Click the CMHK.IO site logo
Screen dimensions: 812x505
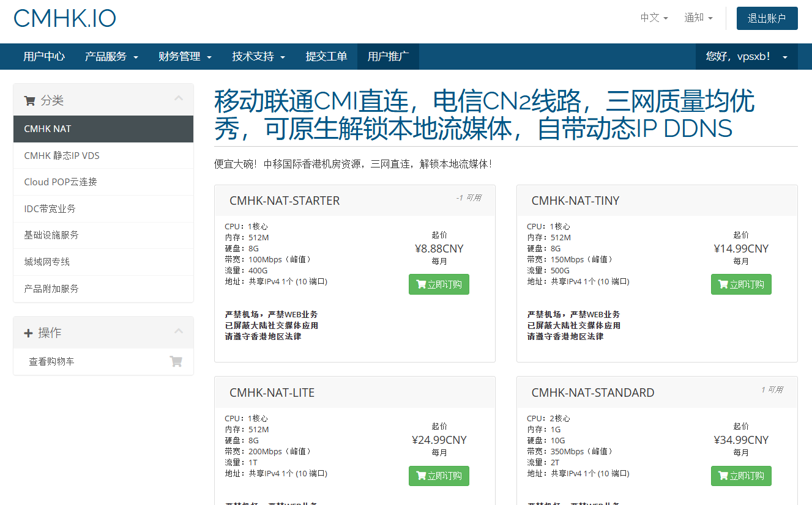(x=65, y=18)
